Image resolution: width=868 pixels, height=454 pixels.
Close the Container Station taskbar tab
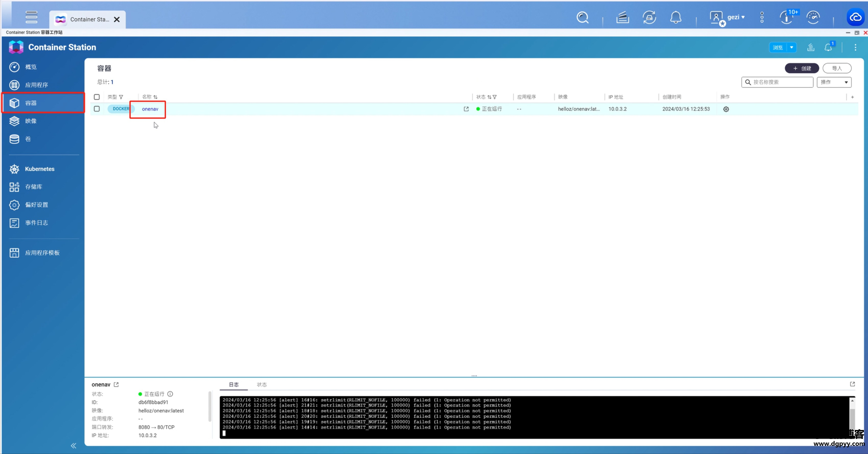117,19
